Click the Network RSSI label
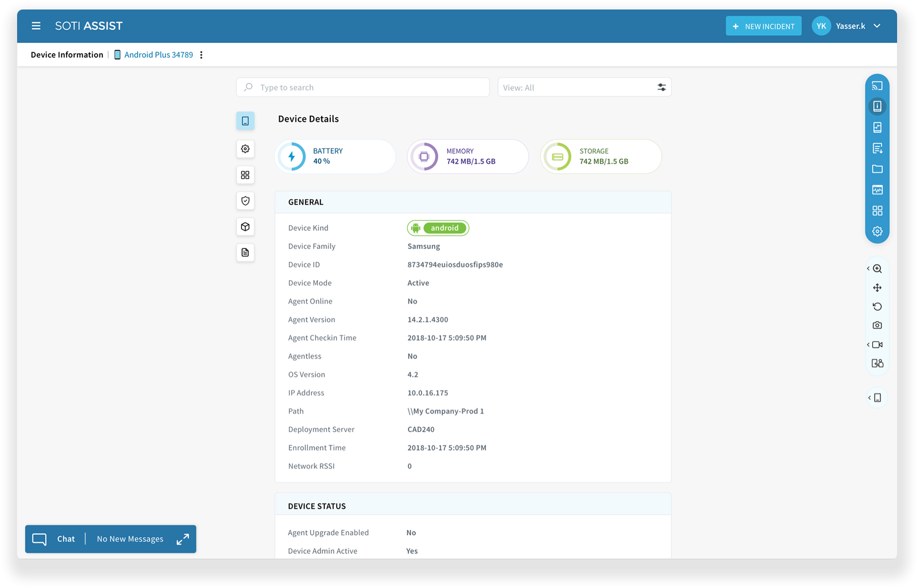 click(x=311, y=466)
